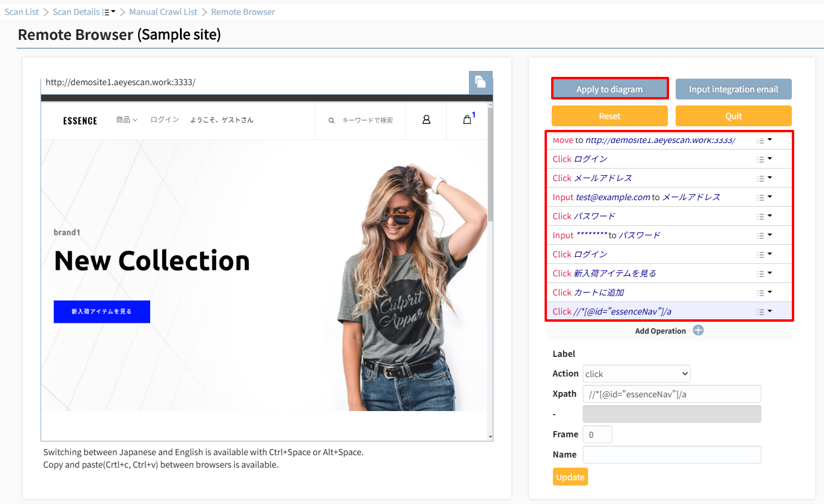Open options menu for essenceNav click row
Screen dimensions: 824x504
(x=764, y=312)
